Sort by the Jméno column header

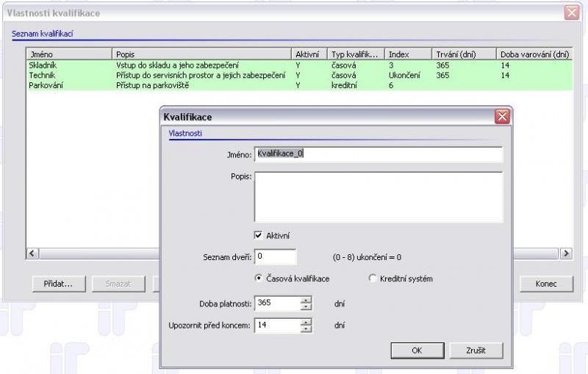click(x=69, y=54)
